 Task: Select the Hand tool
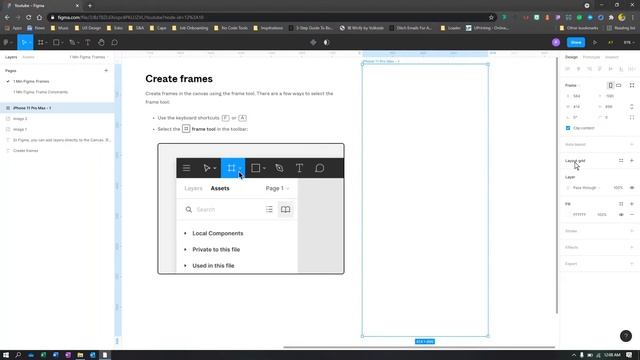(101, 42)
